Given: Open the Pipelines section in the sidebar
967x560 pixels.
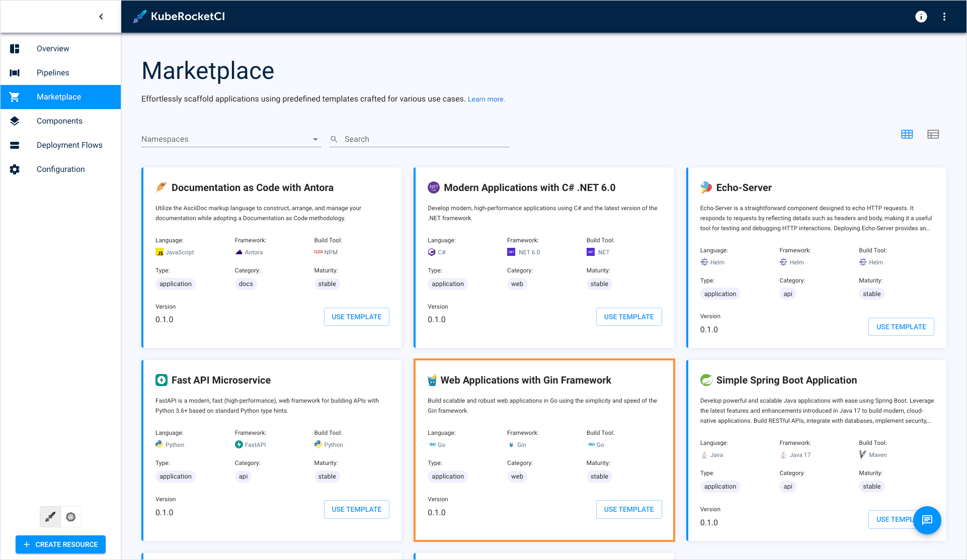Looking at the screenshot, I should (x=52, y=72).
